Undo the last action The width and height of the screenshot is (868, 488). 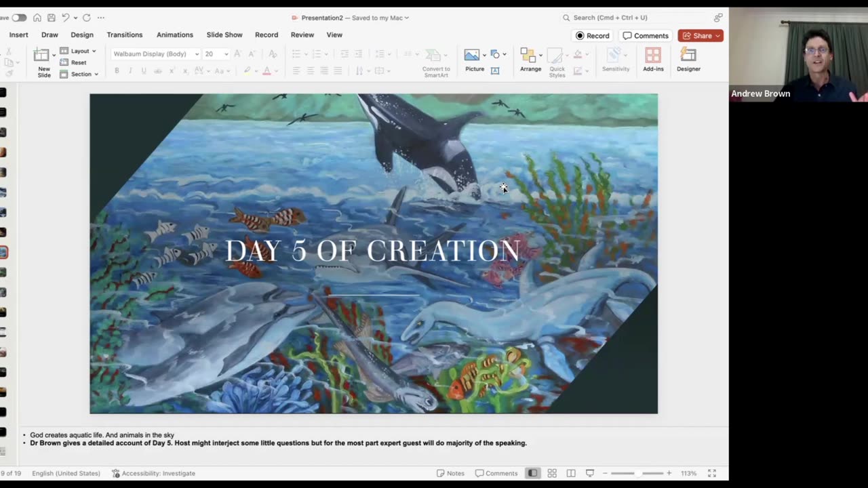(x=66, y=18)
